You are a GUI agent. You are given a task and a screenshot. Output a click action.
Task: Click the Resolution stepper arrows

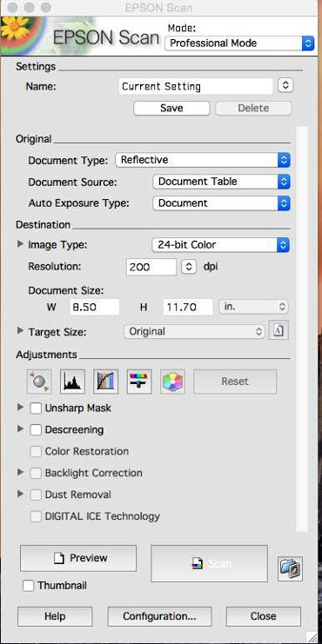click(x=188, y=267)
